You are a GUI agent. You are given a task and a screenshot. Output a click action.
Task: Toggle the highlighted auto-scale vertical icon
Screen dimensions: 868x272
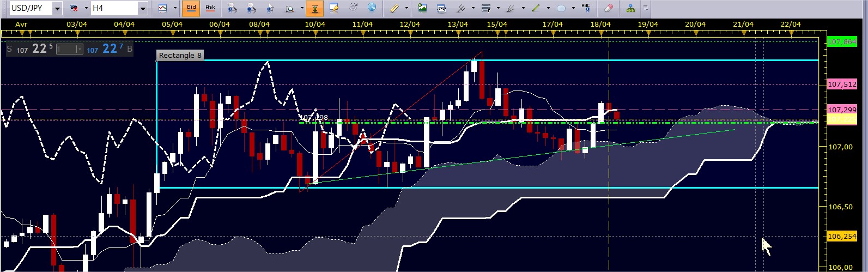tap(314, 8)
